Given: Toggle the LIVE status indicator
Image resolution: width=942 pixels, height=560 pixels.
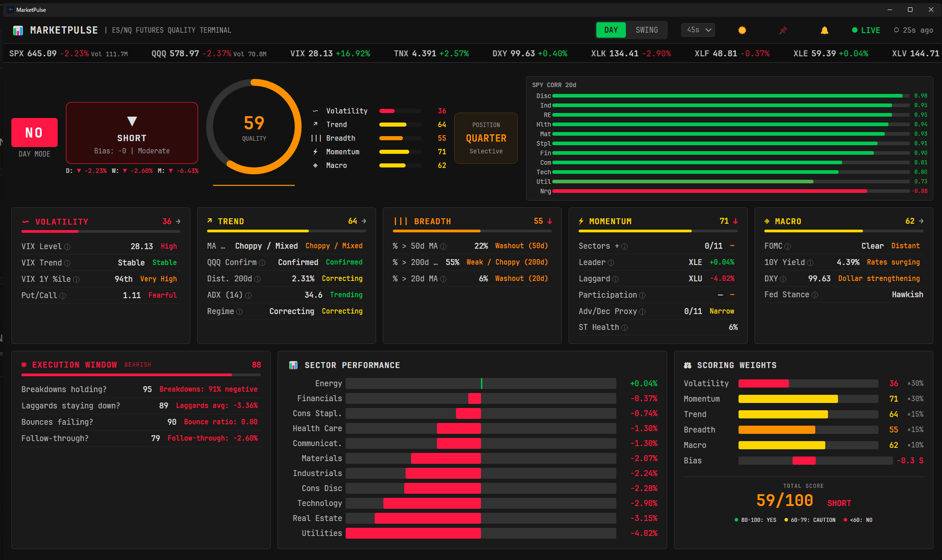Looking at the screenshot, I should tap(865, 30).
